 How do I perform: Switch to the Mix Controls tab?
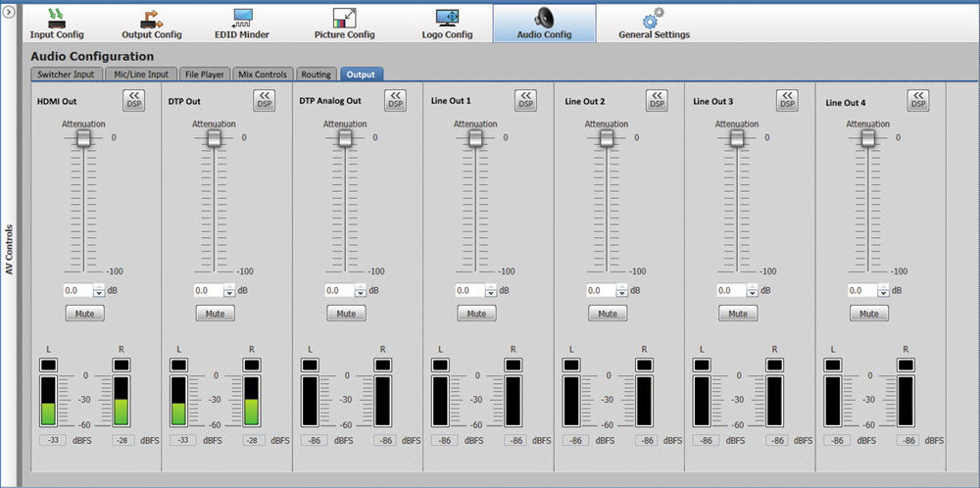(x=263, y=74)
